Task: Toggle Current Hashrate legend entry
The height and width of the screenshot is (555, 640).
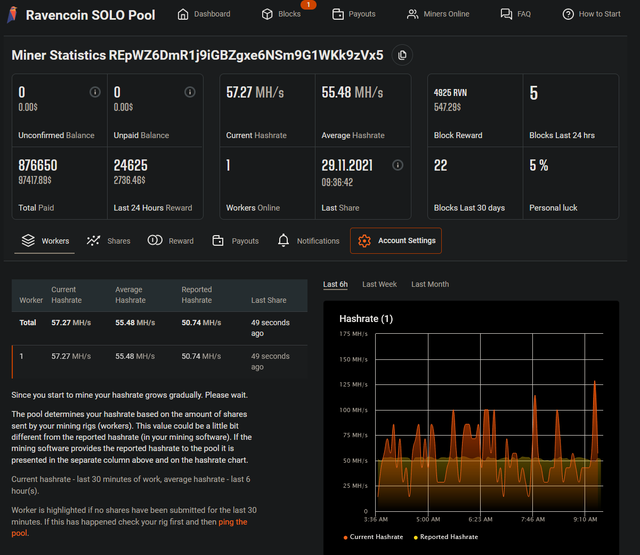Action: tap(373, 537)
